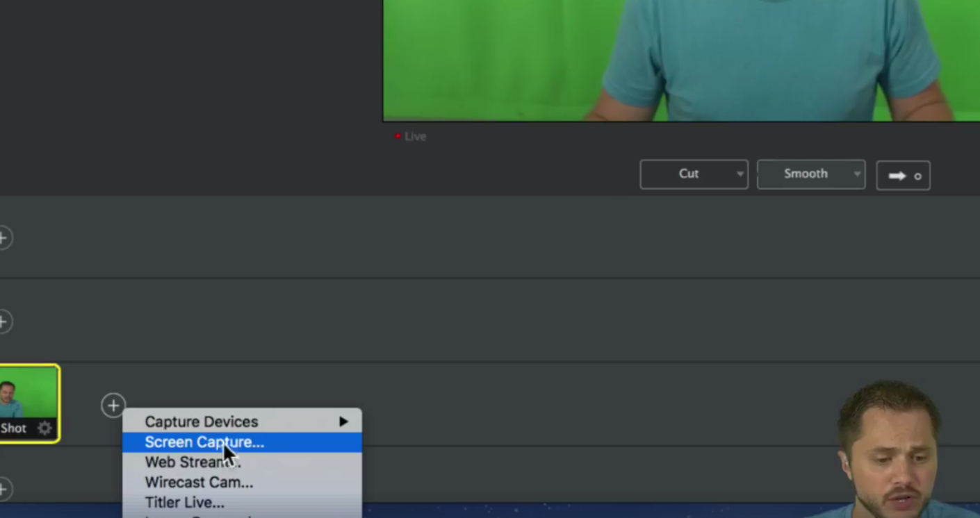Click the add-shot plus on the second layer

pyautogui.click(x=4, y=321)
